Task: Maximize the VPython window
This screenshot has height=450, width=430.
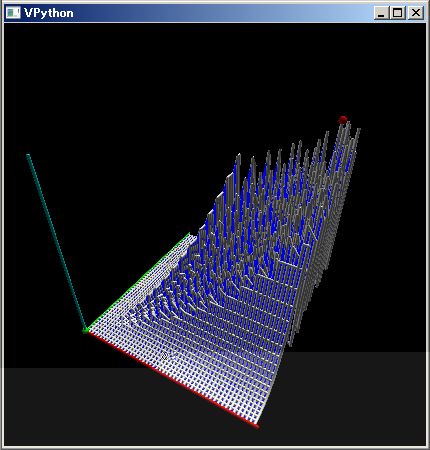Action: [397, 13]
